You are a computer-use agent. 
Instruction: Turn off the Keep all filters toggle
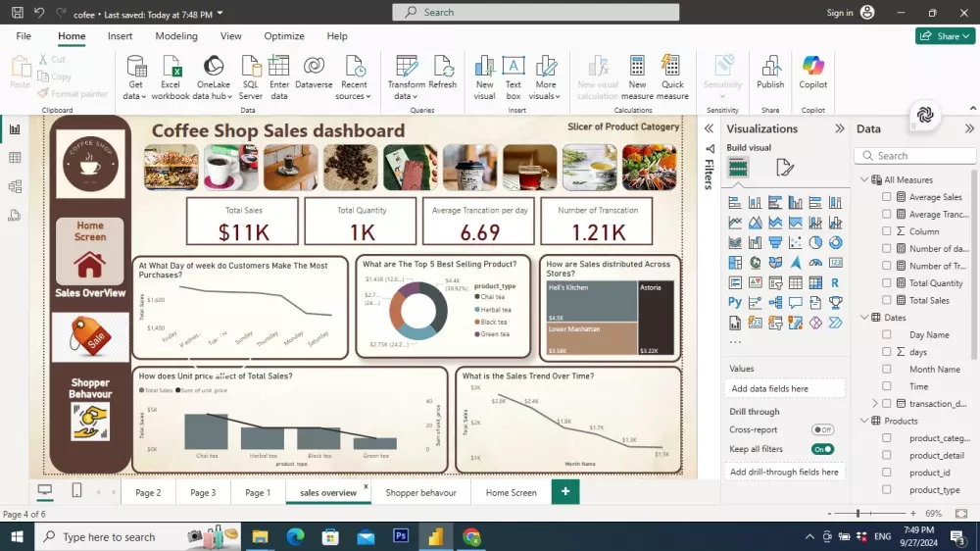(822, 449)
